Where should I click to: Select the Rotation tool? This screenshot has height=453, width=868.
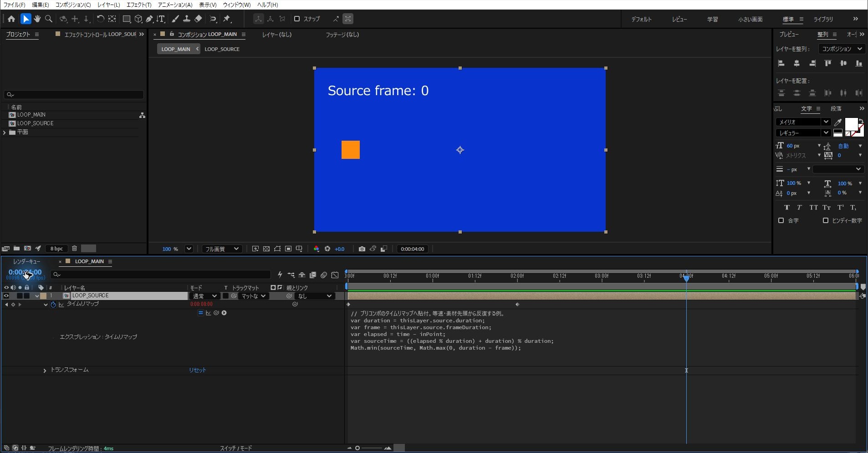pos(100,19)
